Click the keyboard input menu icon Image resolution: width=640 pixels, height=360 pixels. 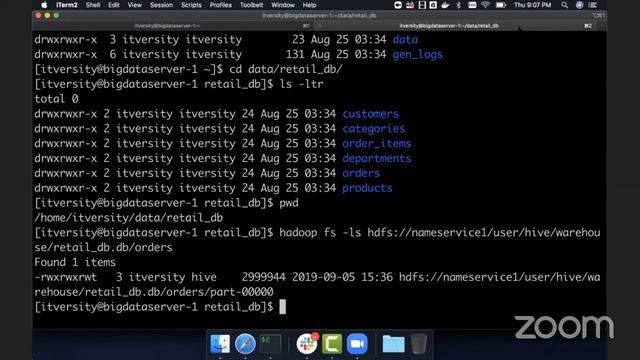472,5
